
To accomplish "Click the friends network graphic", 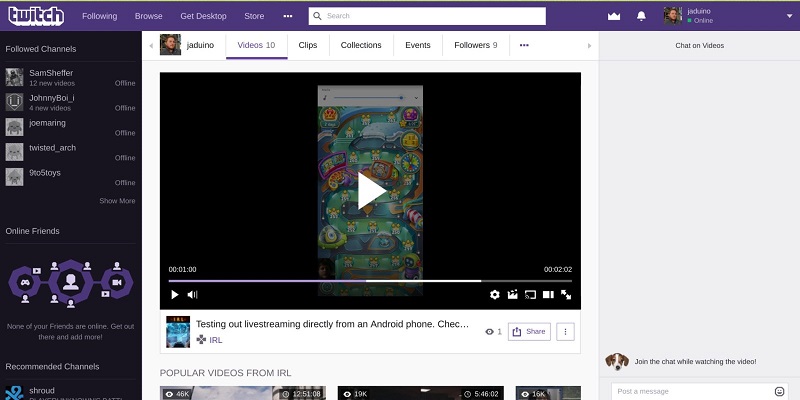I will 70,283.
